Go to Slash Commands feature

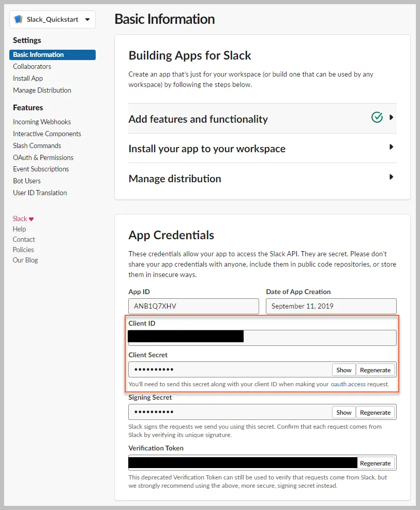point(37,145)
